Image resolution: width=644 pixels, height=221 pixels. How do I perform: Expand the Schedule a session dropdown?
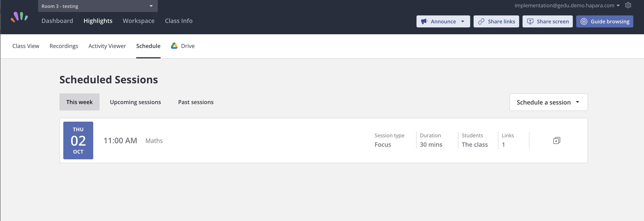tap(548, 102)
